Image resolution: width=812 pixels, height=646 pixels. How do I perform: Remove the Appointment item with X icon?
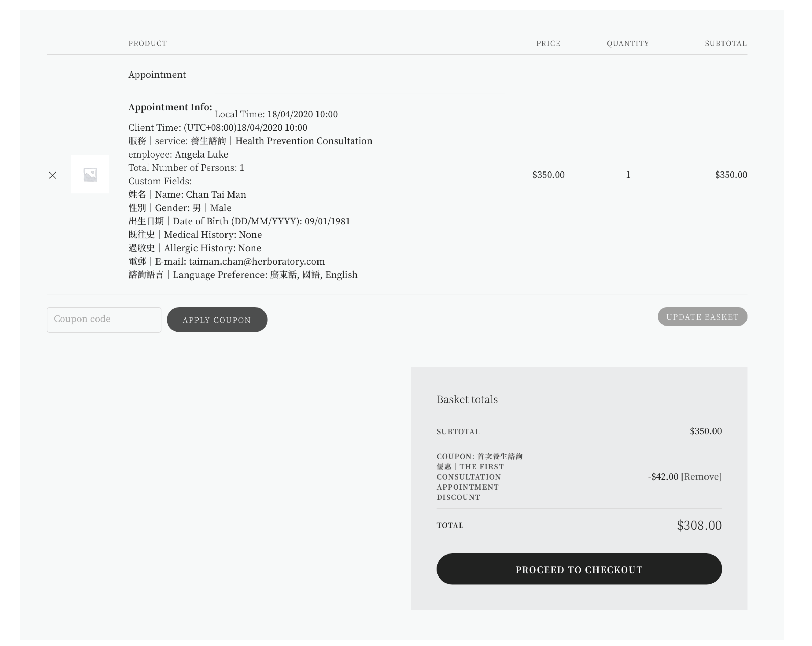pos(52,175)
